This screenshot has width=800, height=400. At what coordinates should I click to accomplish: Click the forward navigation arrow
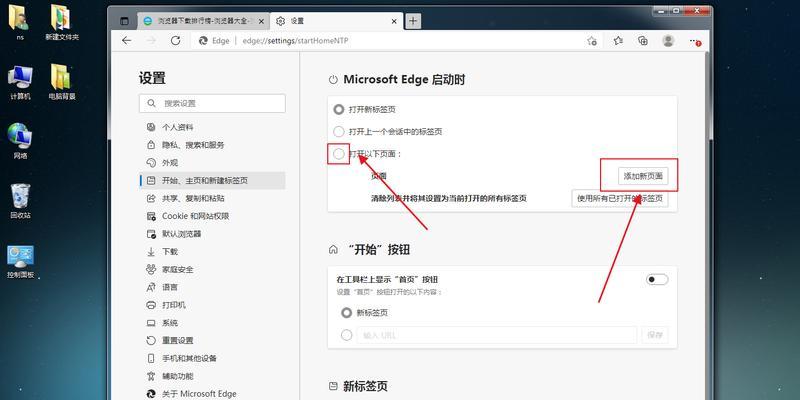click(151, 41)
